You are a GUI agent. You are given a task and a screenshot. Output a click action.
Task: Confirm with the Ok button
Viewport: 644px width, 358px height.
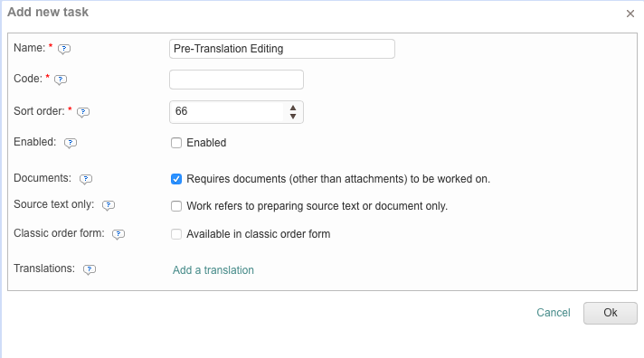coord(611,313)
